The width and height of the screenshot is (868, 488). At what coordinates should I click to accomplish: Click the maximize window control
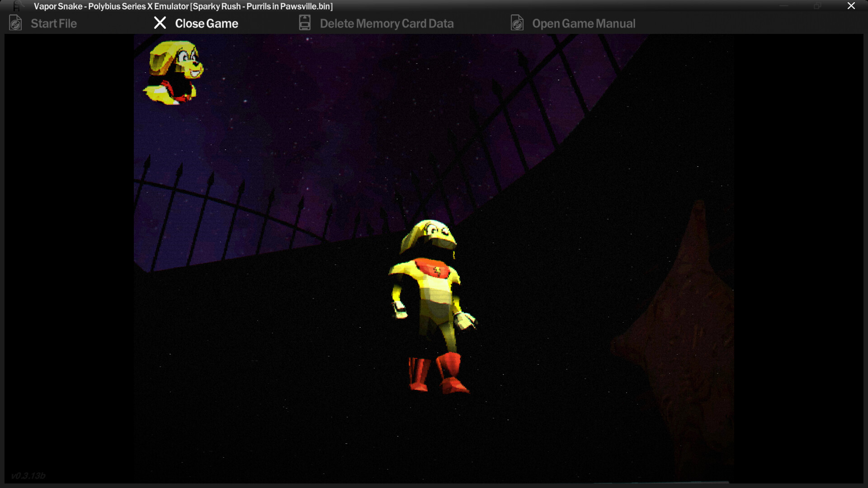click(817, 6)
